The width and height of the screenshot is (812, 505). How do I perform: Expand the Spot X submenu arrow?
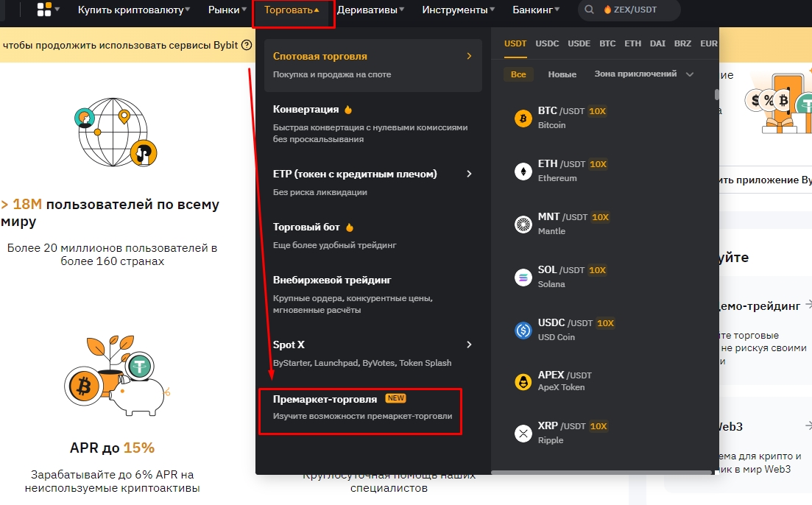pyautogui.click(x=469, y=345)
